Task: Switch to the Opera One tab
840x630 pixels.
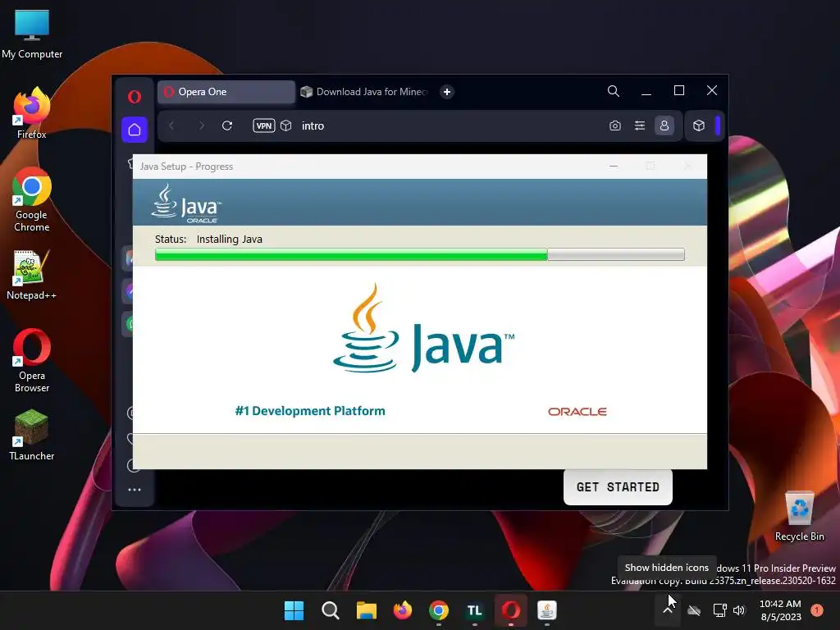Action: pos(226,92)
